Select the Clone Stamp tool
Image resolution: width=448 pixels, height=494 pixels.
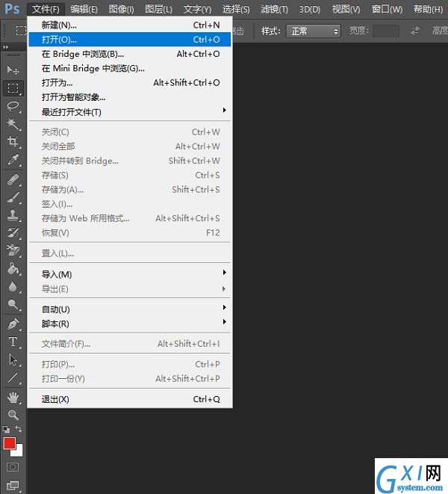point(13,215)
